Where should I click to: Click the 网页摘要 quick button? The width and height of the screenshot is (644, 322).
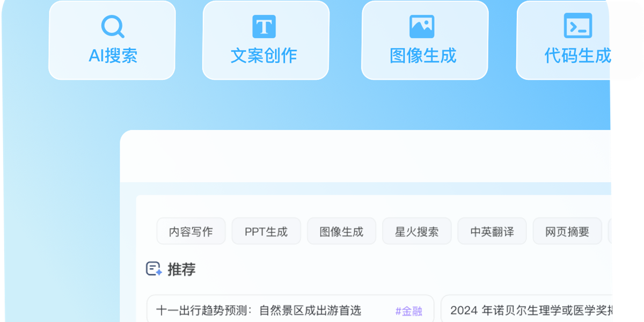[x=567, y=231]
